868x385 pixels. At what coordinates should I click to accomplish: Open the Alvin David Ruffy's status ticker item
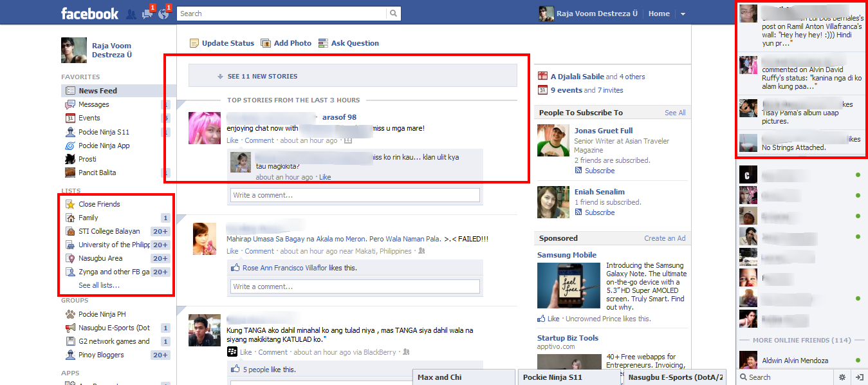[x=801, y=74]
